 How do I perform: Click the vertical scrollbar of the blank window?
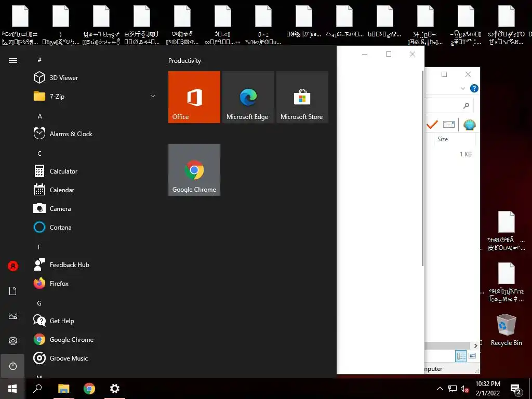(x=423, y=168)
